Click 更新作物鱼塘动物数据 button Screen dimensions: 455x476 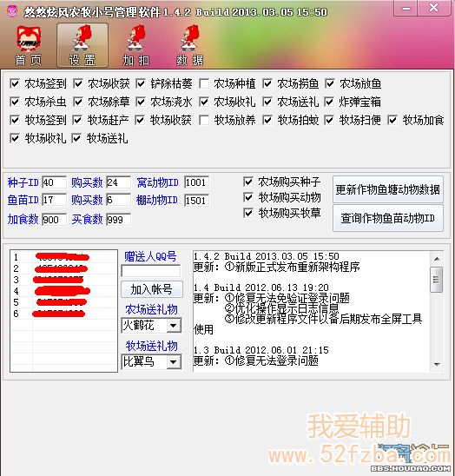(388, 189)
